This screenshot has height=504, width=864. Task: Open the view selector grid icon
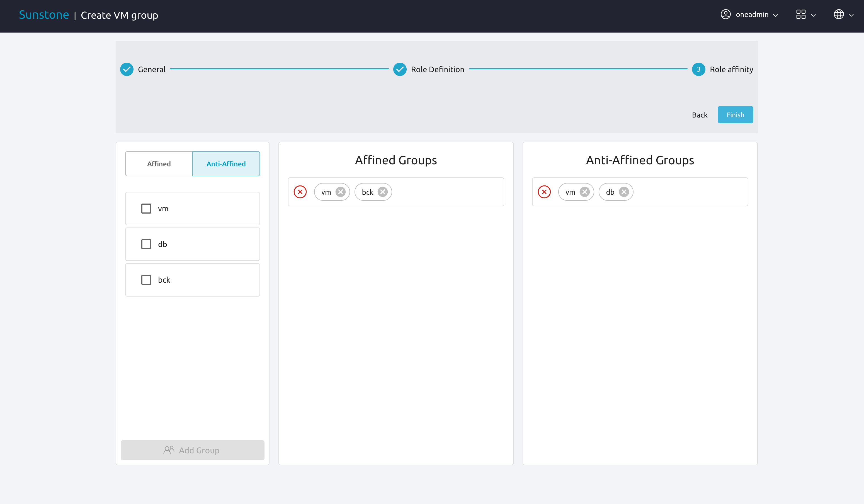click(x=801, y=14)
